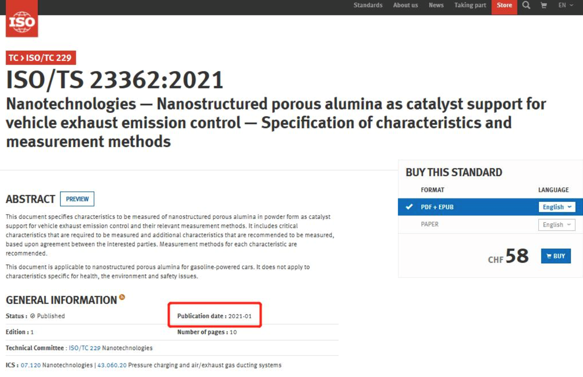Open the English dropdown for Paper
583x377 pixels.
click(x=557, y=225)
